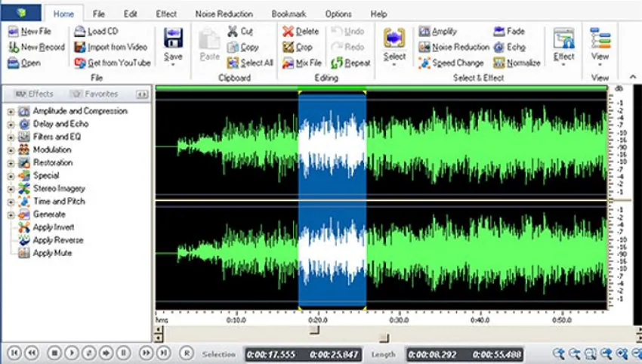
Task: Apply the Amplify effect
Action: [x=437, y=31]
